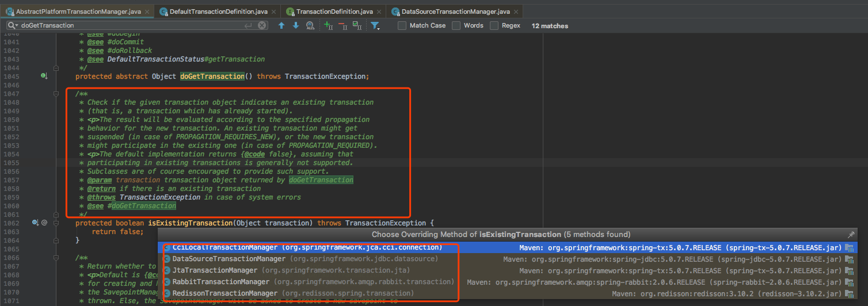The image size is (868, 306).
Task: Choose DataSourceTransactionManager in overriding list
Action: 229,259
